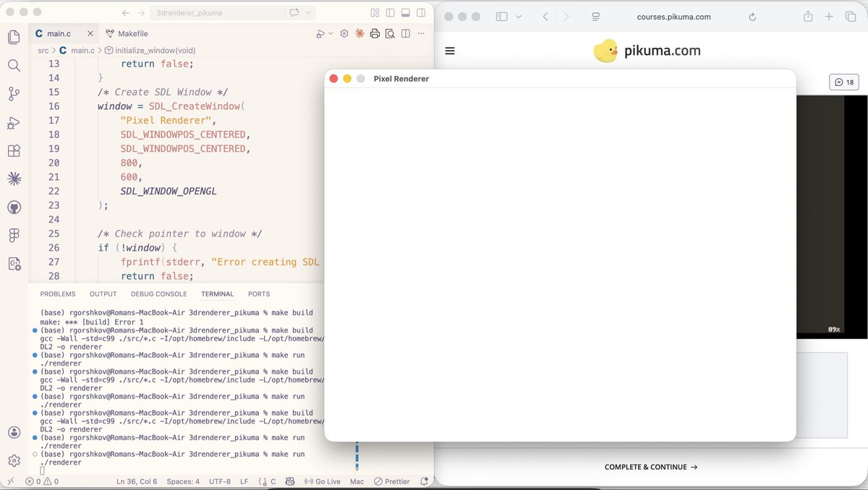Switch to the Makefile editor tab
This screenshot has height=490, width=868.
tap(127, 33)
